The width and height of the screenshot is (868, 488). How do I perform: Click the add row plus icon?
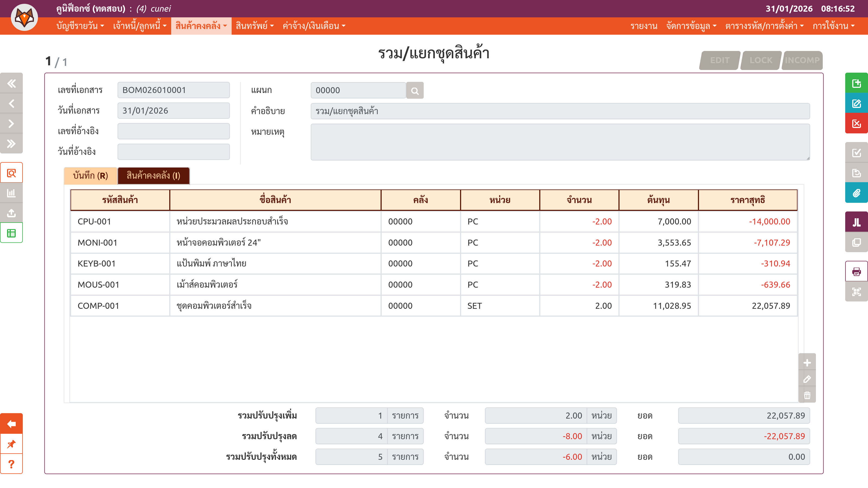coord(807,363)
